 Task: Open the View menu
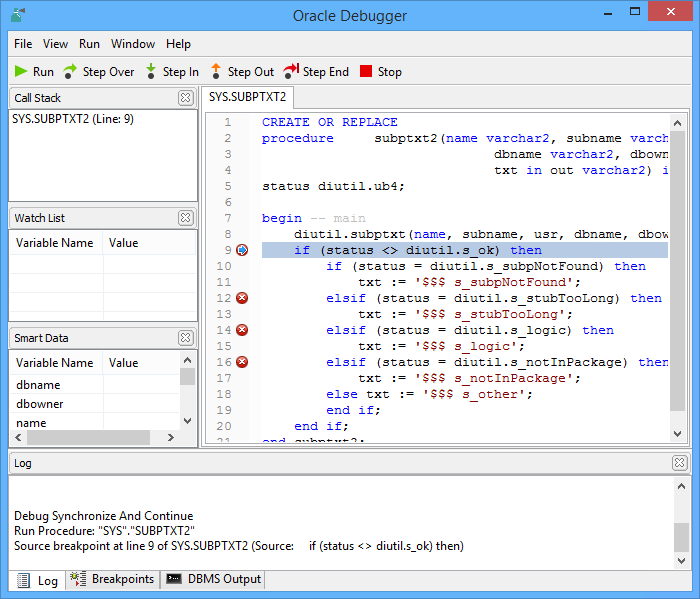55,44
